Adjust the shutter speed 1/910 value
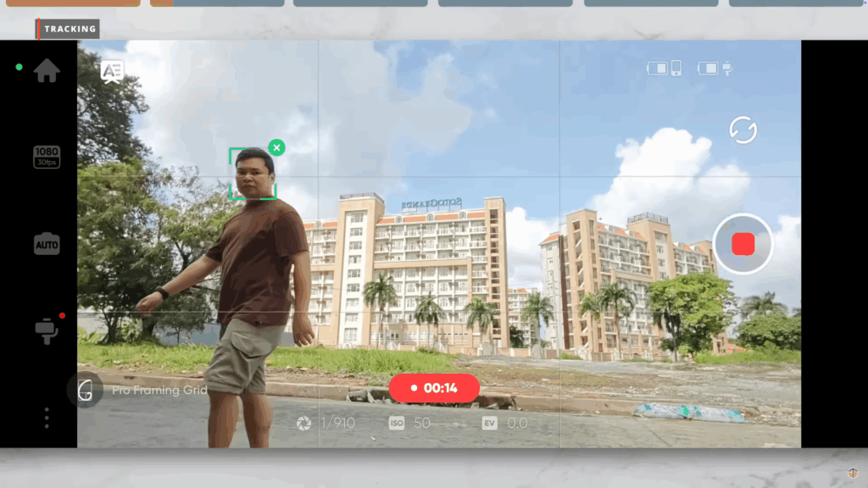The image size is (868, 488). click(x=326, y=423)
